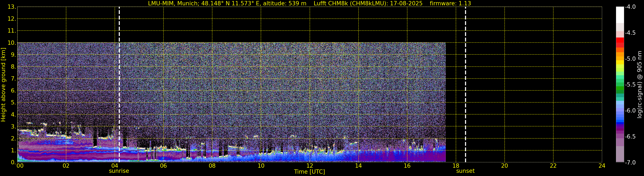The width and height of the screenshot is (644, 176).
Task: Click the '08' time tick label
Action: click(212, 166)
